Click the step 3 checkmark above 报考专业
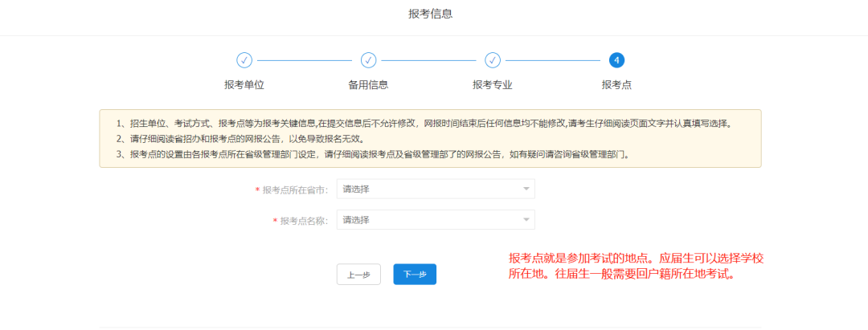868x330 pixels. point(493,60)
